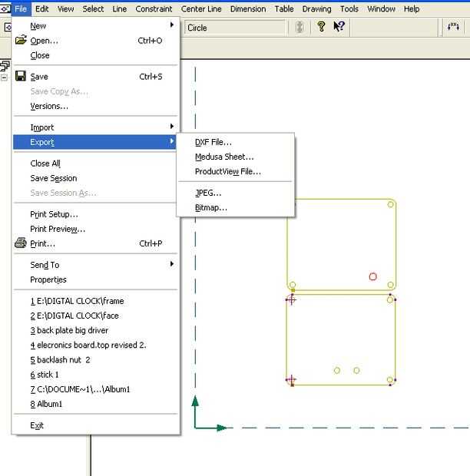
Task: Collapse the tree node minus box
Action: pyautogui.click(x=4, y=78)
